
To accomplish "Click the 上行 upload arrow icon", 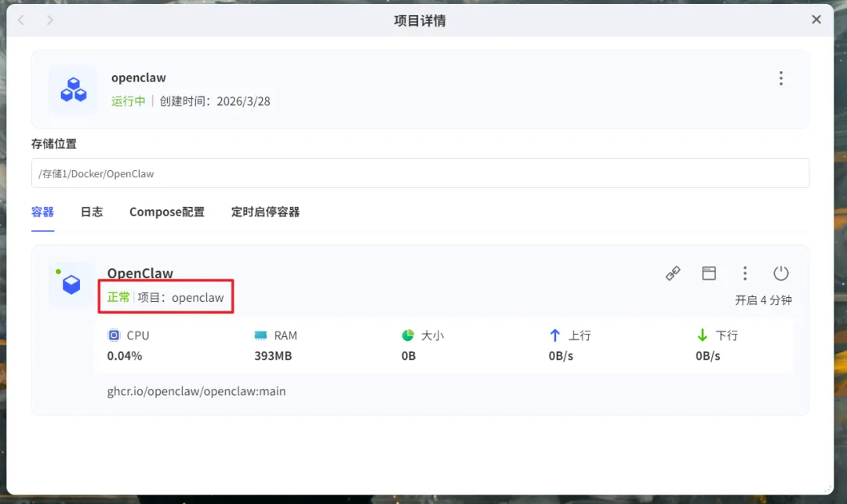I will tap(554, 335).
